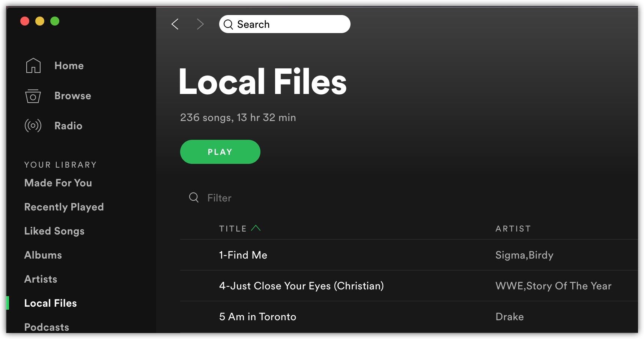The width and height of the screenshot is (644, 339).
Task: Click the Home house icon
Action: pos(33,66)
